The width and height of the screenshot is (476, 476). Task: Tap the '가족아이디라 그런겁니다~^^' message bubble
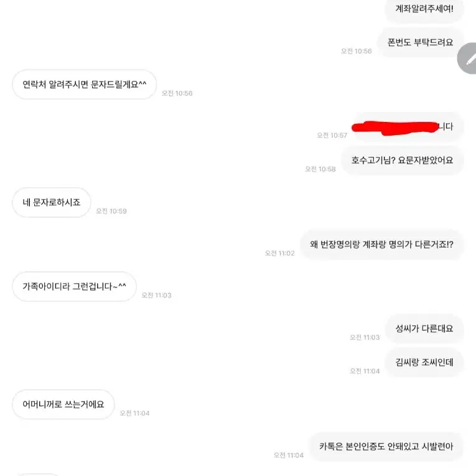pyautogui.click(x=74, y=287)
